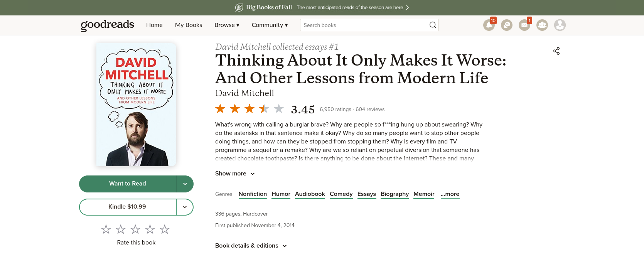Open the Browse menu
644x258 pixels.
[227, 25]
